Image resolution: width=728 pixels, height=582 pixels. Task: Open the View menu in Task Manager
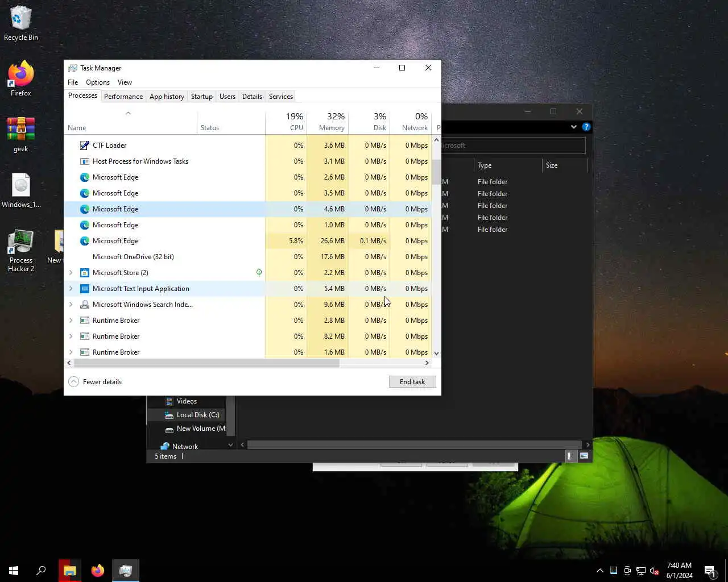tap(125, 82)
